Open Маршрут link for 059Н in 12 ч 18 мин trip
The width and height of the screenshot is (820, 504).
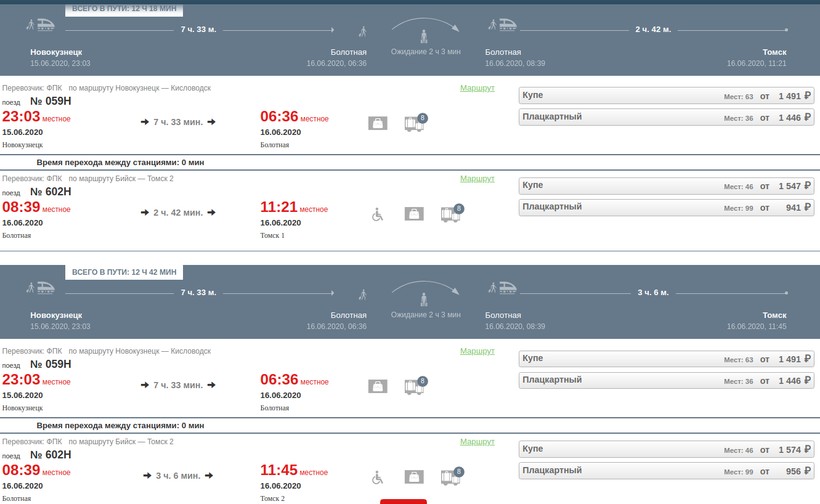click(477, 88)
